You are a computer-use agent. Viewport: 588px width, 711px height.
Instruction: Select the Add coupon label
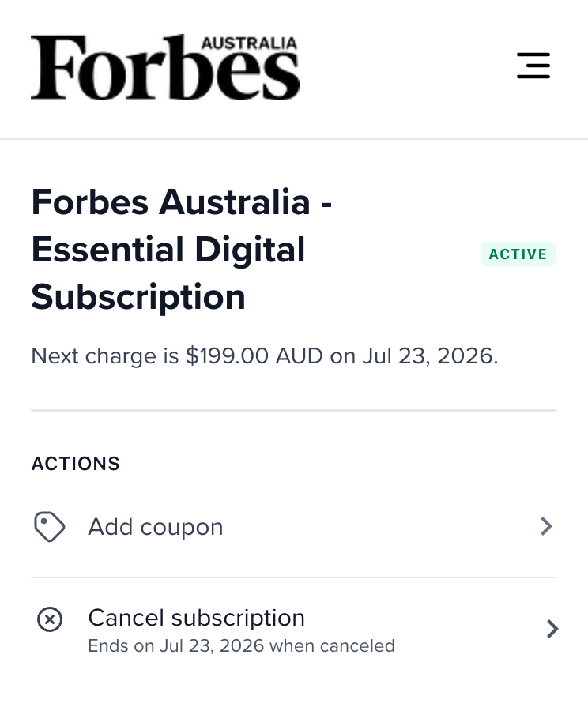point(155,527)
